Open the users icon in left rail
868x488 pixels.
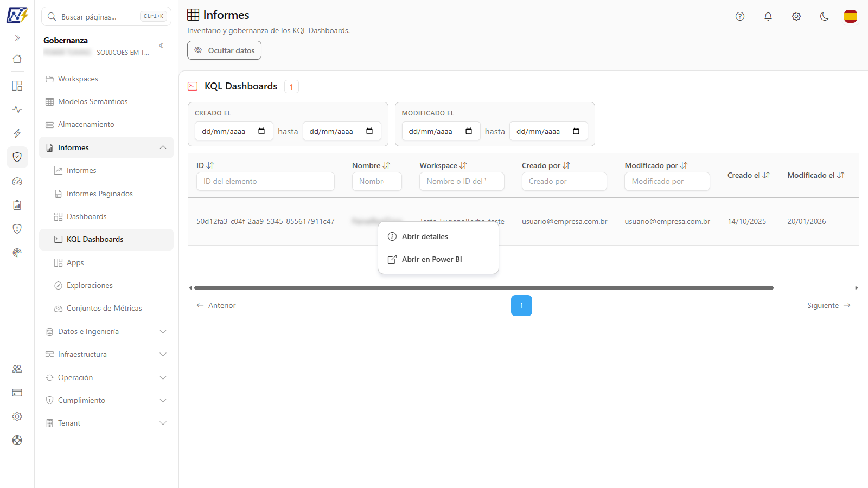(17, 369)
